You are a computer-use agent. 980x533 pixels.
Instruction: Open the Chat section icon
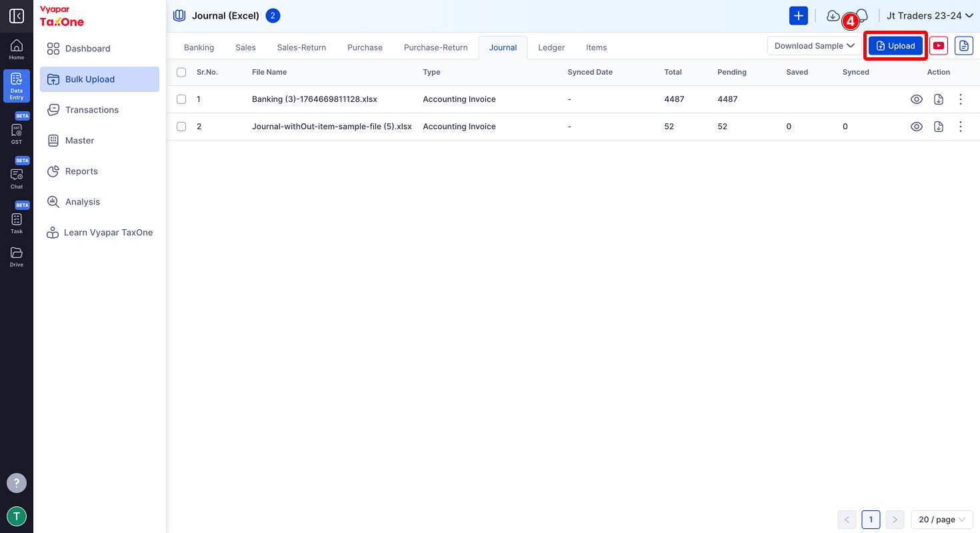tap(17, 178)
